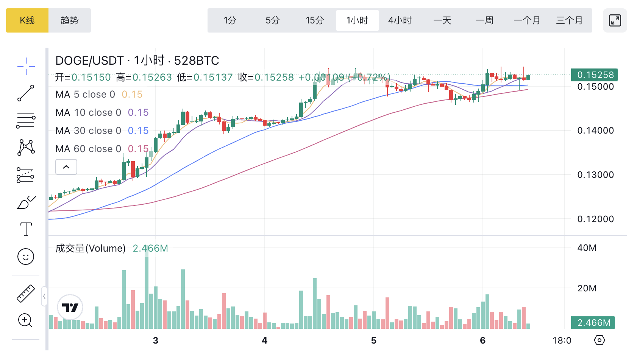Click the TradingView logo
The image size is (637, 364).
[70, 307]
